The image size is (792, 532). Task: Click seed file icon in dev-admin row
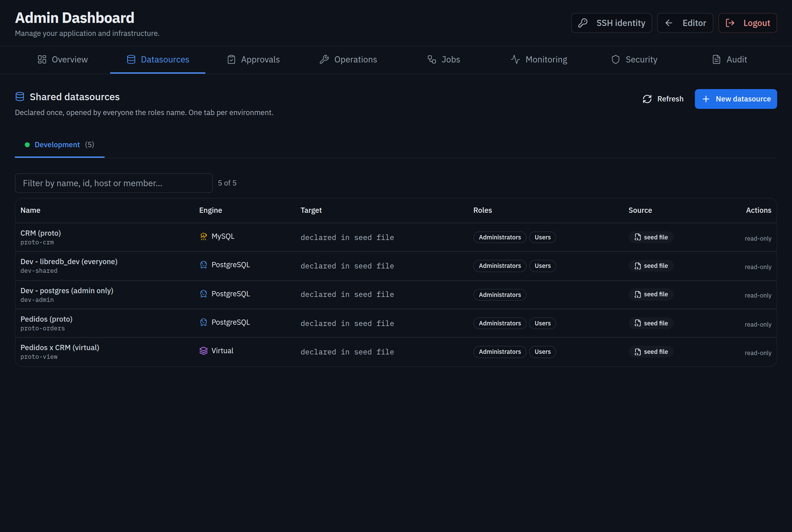638,294
